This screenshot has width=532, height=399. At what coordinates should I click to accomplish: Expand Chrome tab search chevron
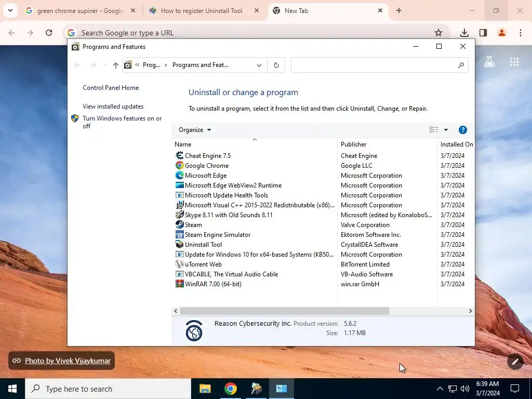click(10, 10)
